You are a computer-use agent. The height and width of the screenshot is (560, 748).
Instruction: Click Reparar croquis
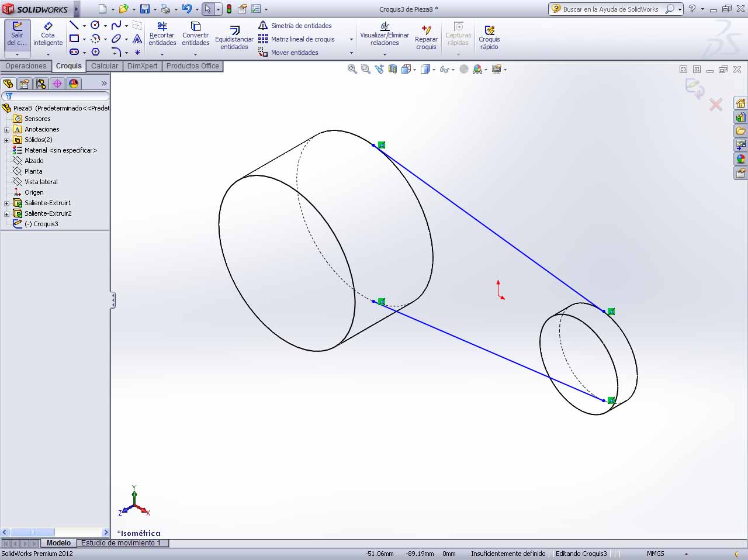tap(426, 37)
